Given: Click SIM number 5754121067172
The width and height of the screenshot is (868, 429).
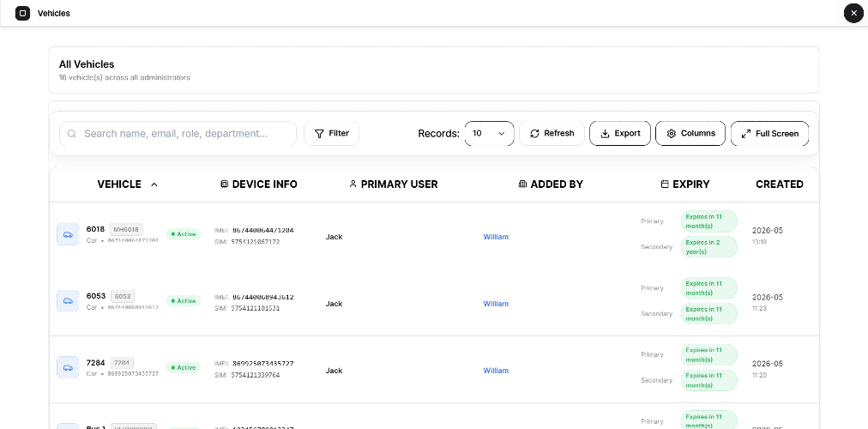Looking at the screenshot, I should [256, 242].
